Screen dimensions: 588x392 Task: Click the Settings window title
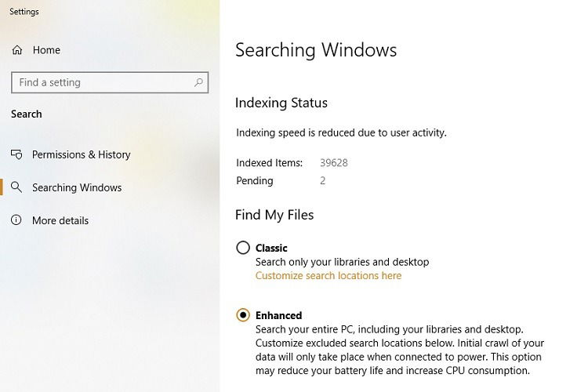[24, 12]
